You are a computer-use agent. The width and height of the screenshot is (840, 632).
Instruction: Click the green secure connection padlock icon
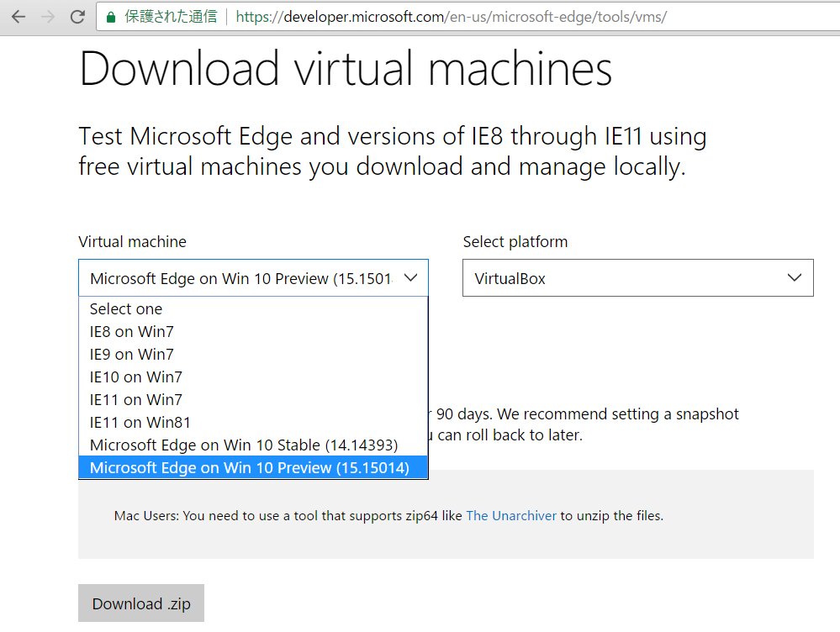tap(111, 17)
